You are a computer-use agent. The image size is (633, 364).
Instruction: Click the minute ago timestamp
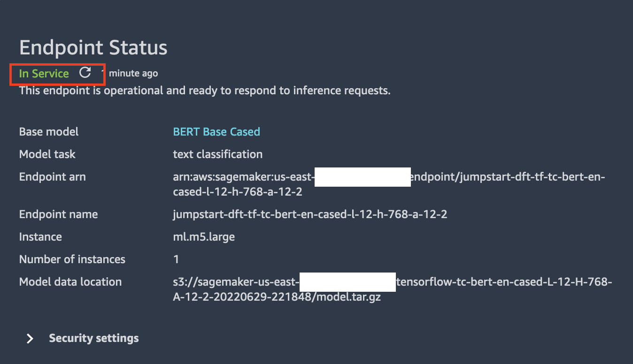pos(133,73)
